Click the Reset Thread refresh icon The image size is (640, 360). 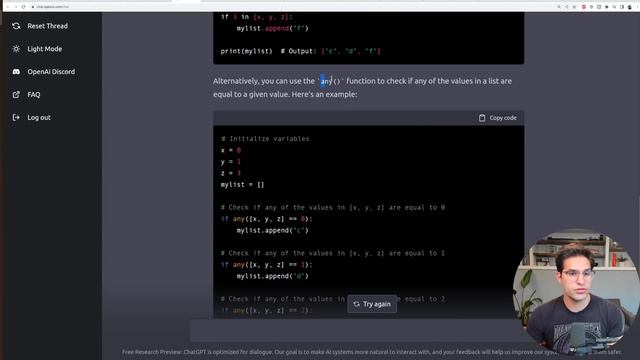tap(16, 26)
